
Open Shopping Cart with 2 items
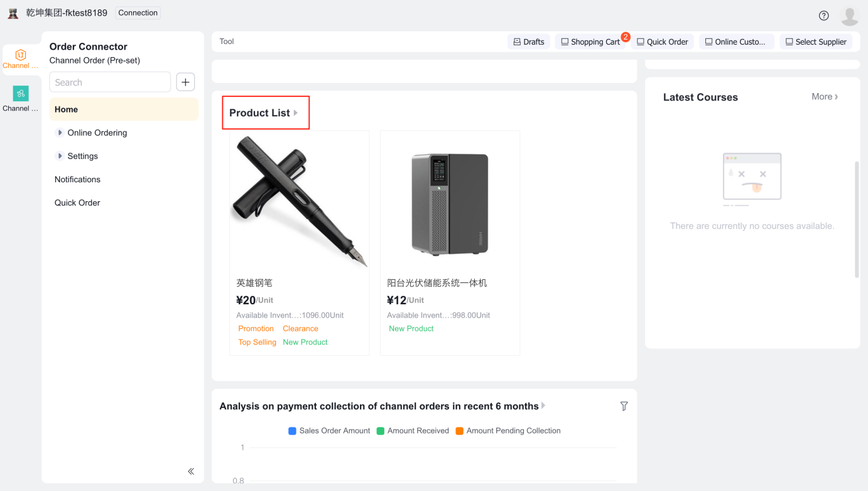click(x=590, y=41)
